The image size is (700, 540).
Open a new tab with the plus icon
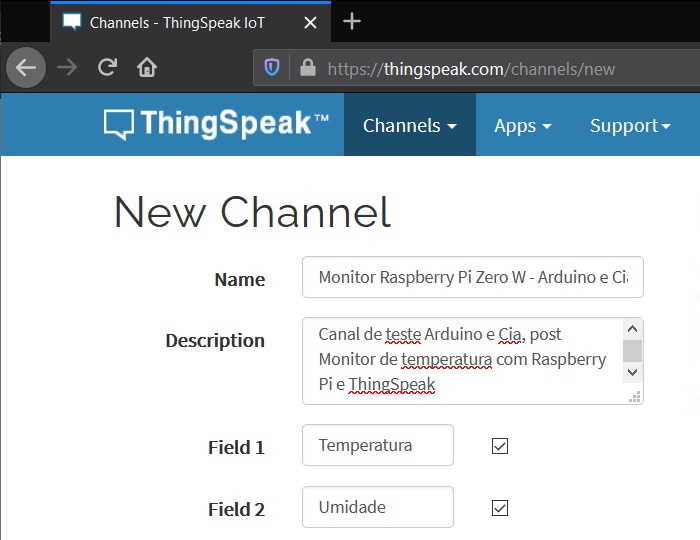(352, 21)
